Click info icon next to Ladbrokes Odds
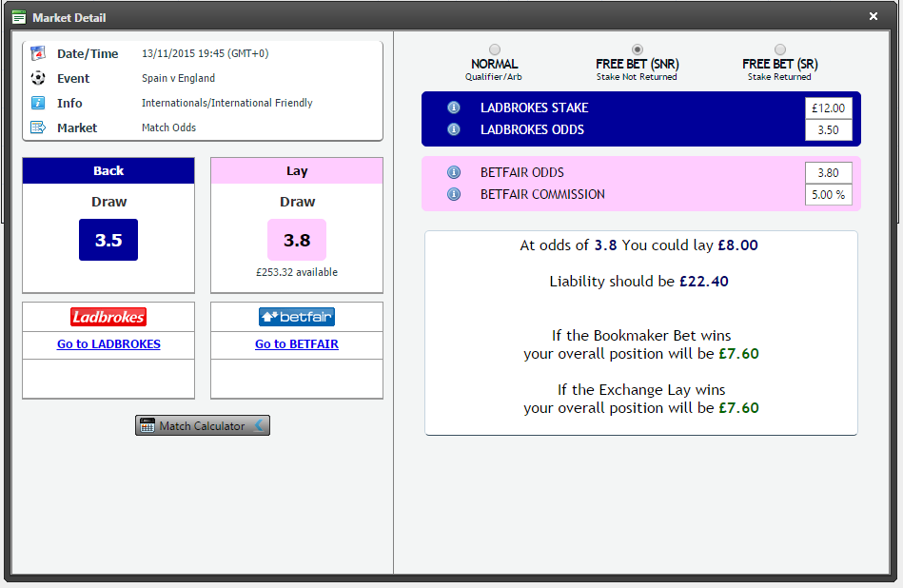 coord(454,129)
